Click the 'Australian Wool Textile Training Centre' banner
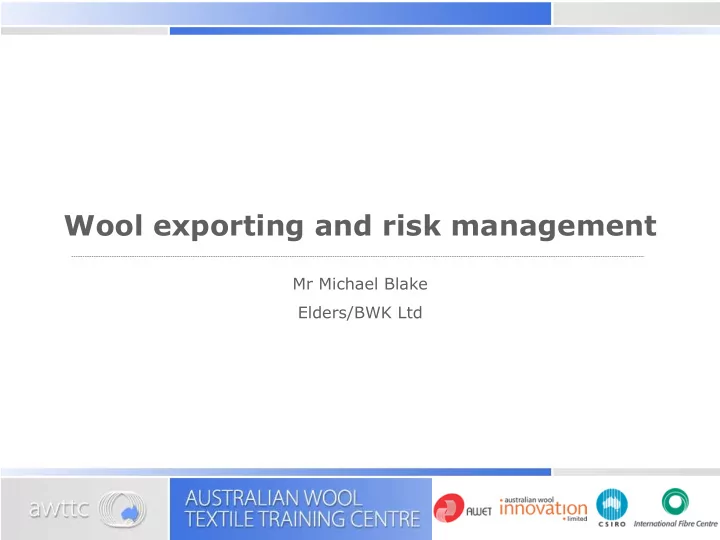Viewport: 720px width, 540px height. (x=301, y=509)
